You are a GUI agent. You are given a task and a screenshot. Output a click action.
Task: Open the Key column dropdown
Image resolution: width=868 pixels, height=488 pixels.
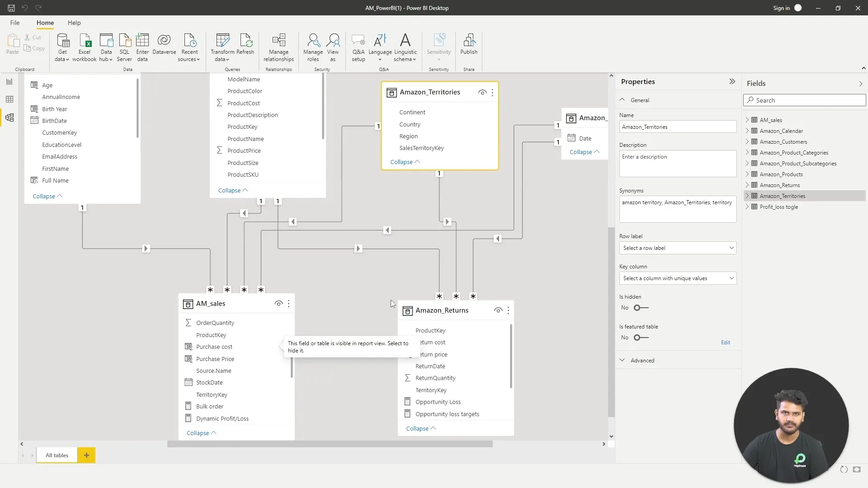[x=677, y=278]
